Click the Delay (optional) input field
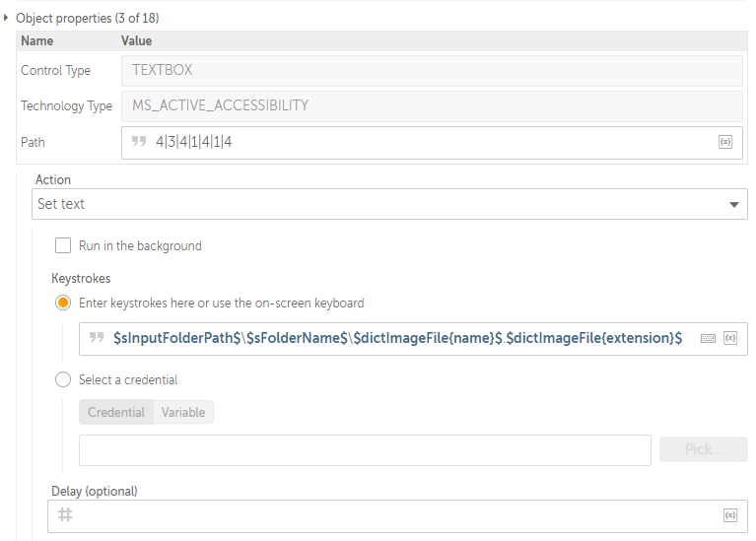The height and width of the screenshot is (541, 756). [398, 516]
